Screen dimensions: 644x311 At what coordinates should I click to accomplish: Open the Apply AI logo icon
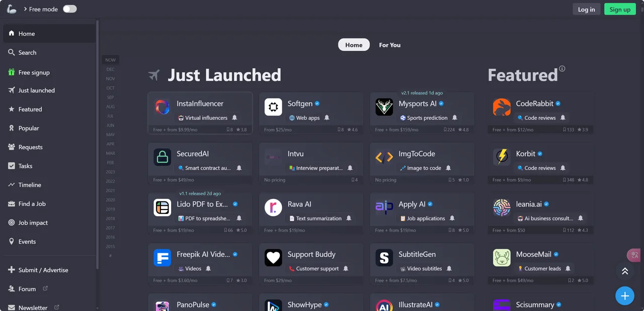pos(384,208)
